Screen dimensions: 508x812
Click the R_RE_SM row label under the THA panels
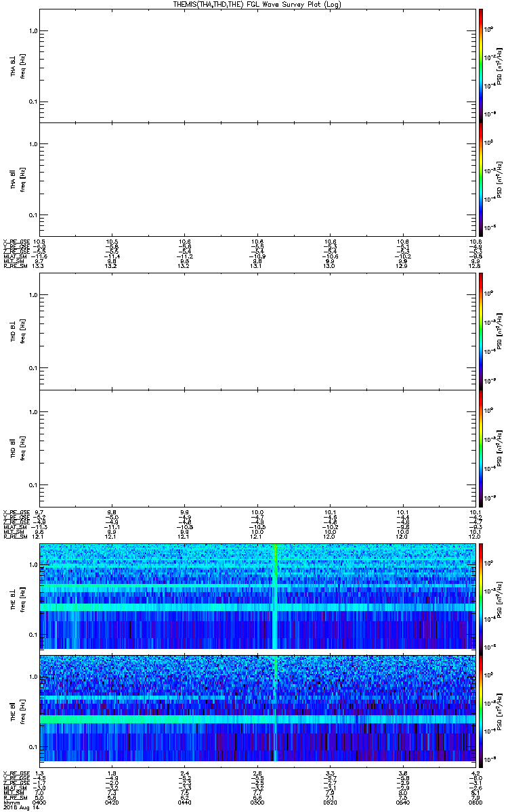coord(14,266)
